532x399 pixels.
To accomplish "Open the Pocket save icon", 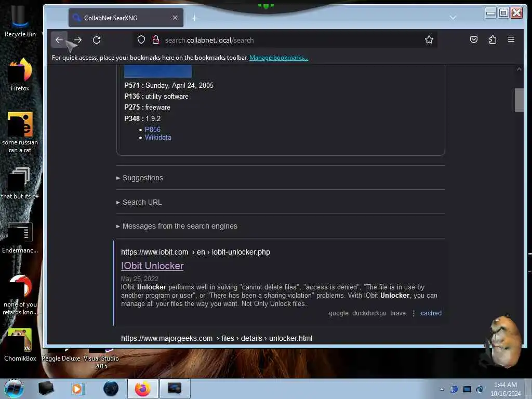I will coord(474,39).
